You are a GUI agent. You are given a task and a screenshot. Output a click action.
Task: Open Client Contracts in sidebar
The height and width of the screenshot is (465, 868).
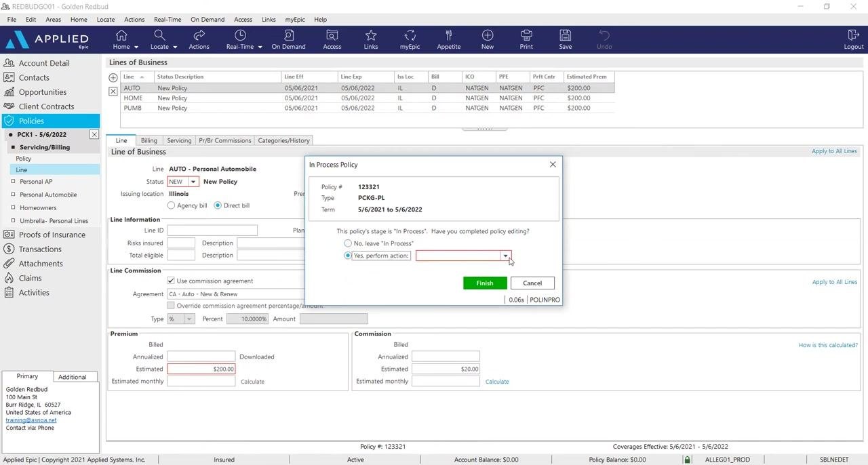pyautogui.click(x=46, y=106)
